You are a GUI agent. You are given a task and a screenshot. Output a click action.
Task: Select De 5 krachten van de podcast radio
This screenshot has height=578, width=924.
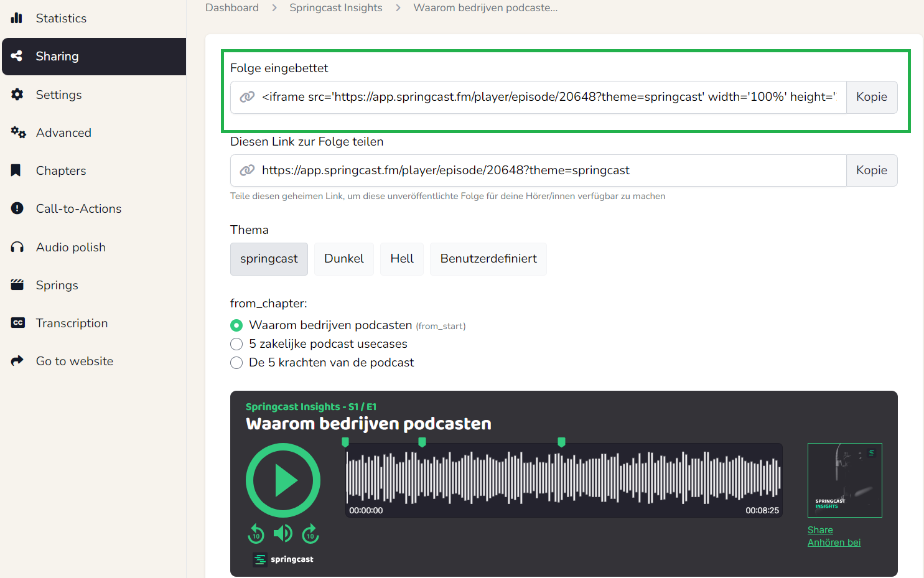click(236, 363)
